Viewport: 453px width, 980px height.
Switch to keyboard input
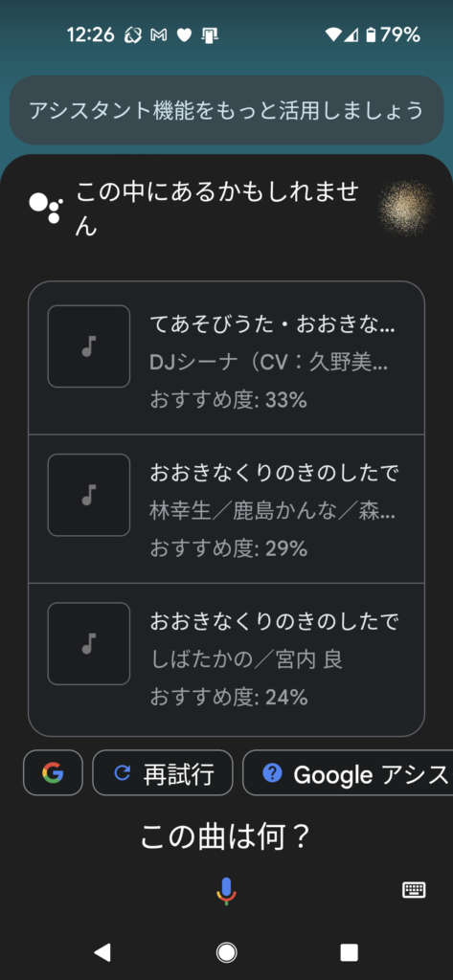(414, 890)
